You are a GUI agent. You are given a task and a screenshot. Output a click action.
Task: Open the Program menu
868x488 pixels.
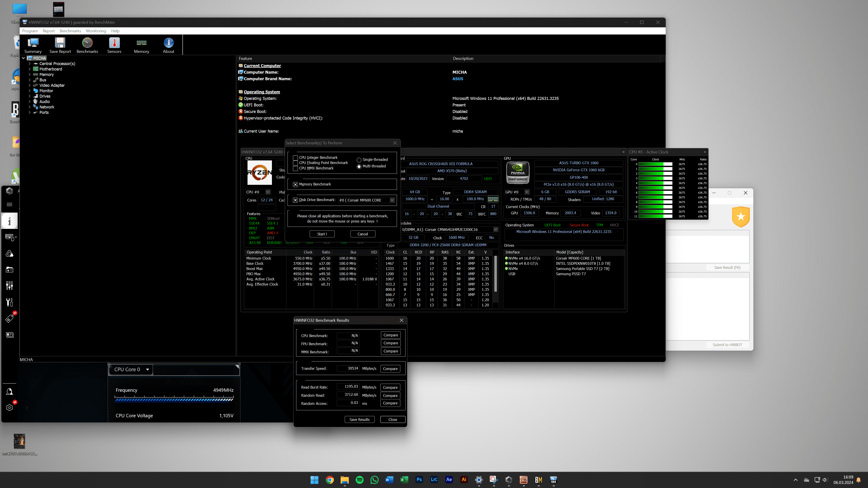coord(30,31)
